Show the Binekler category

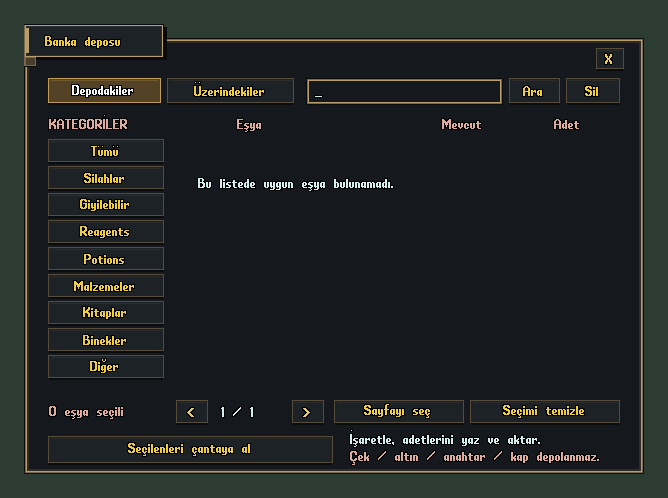pyautogui.click(x=106, y=340)
